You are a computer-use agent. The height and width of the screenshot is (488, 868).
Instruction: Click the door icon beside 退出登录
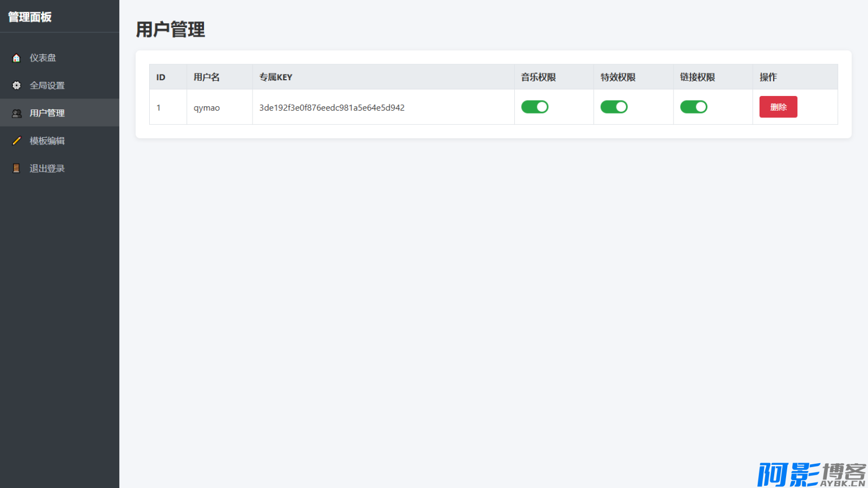(x=16, y=168)
